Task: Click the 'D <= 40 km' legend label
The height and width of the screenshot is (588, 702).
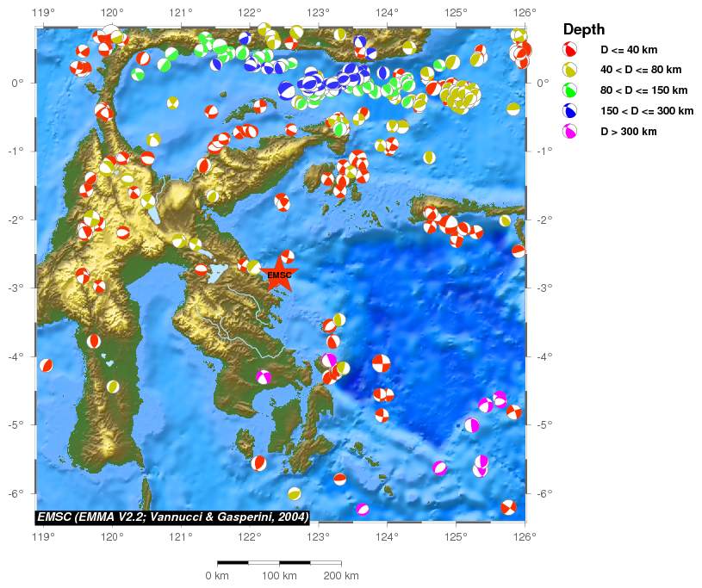Action: [x=630, y=49]
